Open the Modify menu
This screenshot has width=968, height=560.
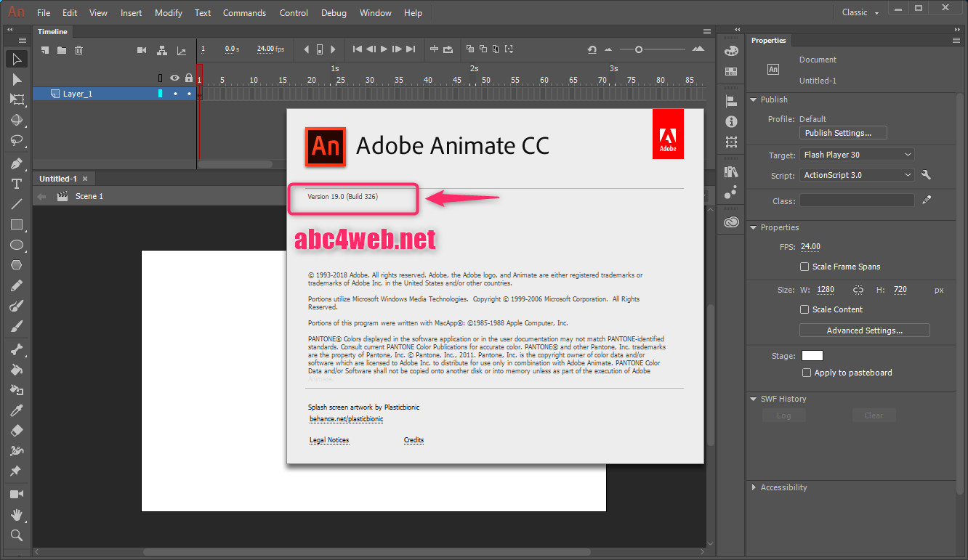click(x=169, y=13)
